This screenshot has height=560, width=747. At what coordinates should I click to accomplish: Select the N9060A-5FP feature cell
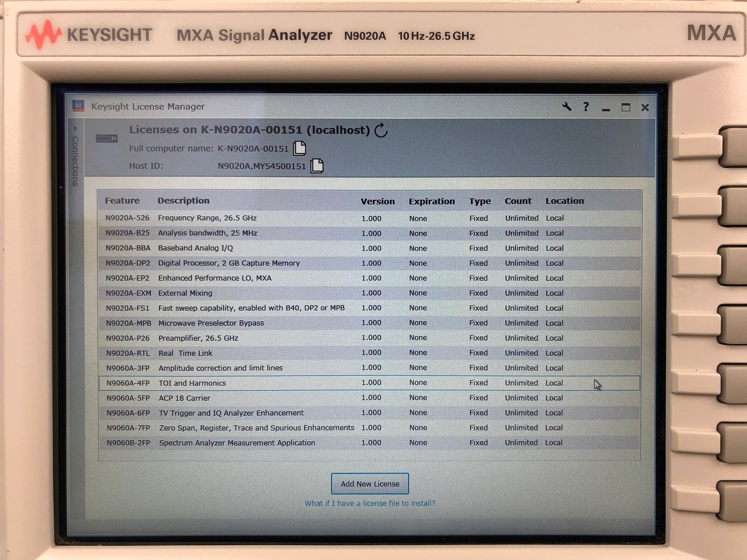coord(128,399)
